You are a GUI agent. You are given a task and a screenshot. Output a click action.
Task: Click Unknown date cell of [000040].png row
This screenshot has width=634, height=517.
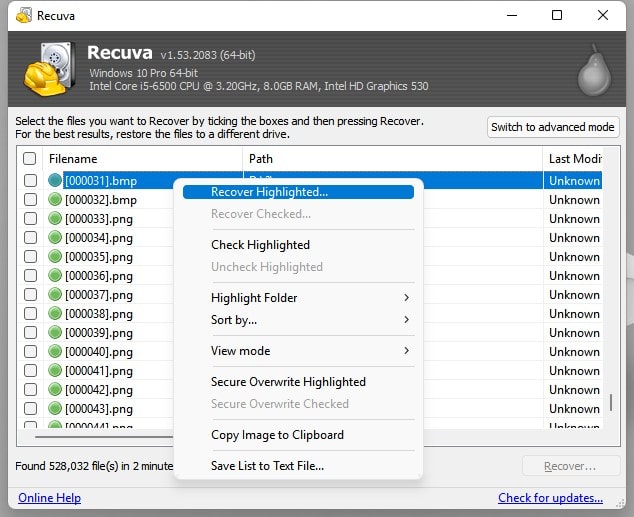pyautogui.click(x=574, y=352)
